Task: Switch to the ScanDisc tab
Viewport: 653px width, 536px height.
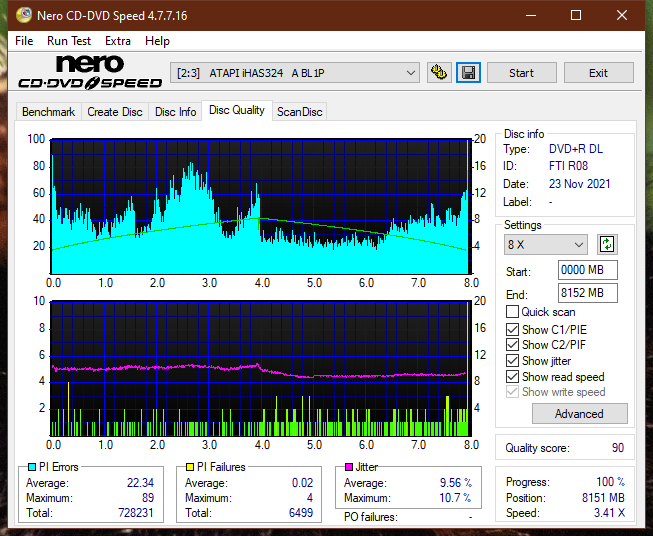Action: pyautogui.click(x=300, y=112)
